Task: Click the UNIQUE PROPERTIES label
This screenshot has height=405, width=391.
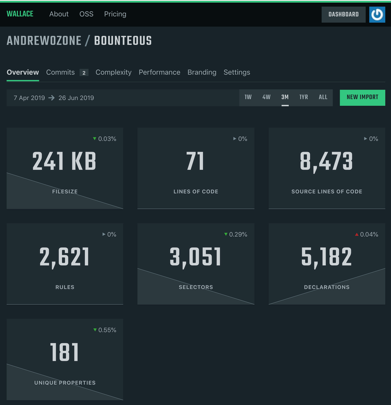Action: click(x=65, y=383)
